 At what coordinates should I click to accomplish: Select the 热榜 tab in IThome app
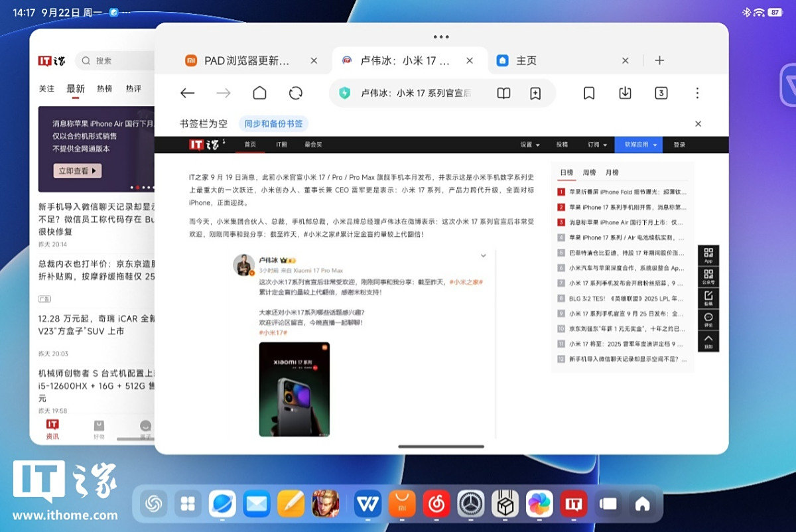coord(104,89)
